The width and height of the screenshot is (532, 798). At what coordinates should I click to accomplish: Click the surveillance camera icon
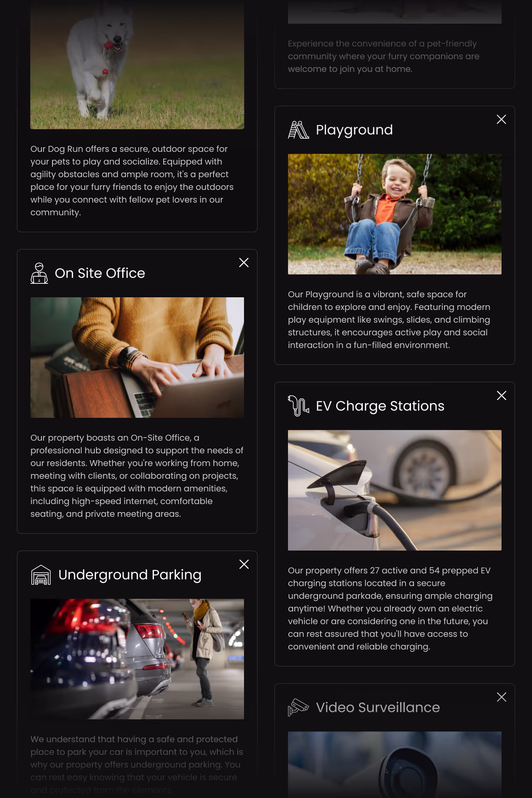[x=298, y=708]
